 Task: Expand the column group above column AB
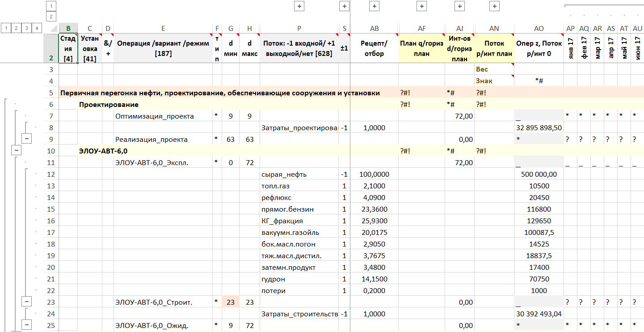tap(375, 6)
